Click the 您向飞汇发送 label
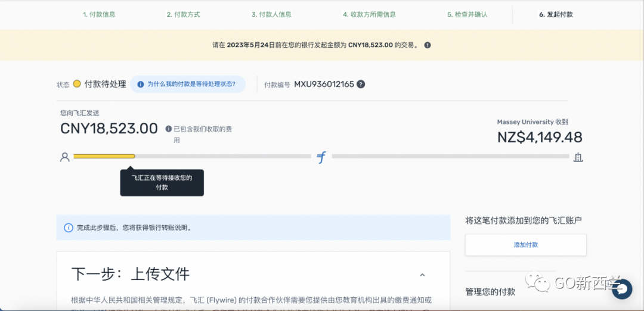This screenshot has width=644, height=311. 80,113
